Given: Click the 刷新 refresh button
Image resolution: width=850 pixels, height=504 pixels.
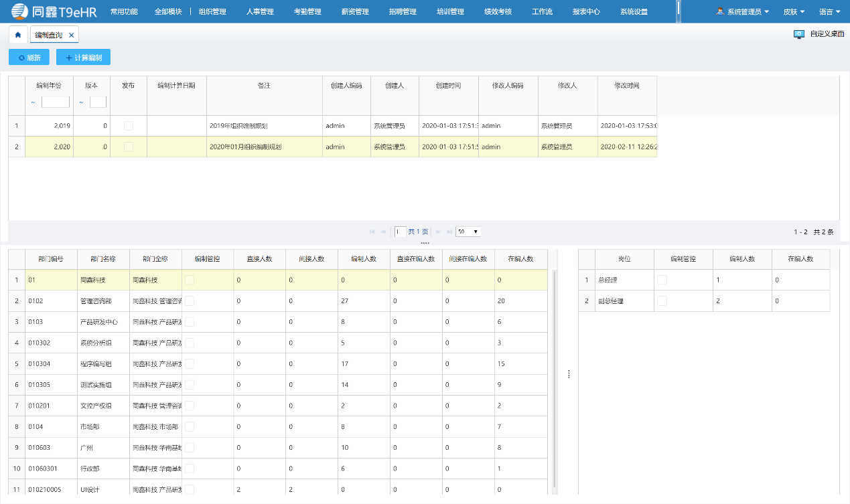Looking at the screenshot, I should point(29,58).
